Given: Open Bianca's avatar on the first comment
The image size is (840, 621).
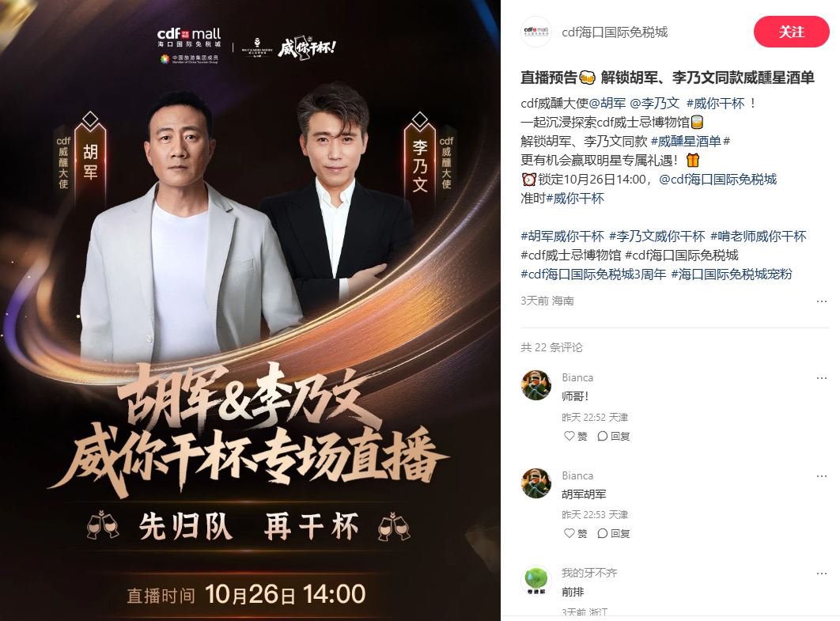Looking at the screenshot, I should coord(536,385).
